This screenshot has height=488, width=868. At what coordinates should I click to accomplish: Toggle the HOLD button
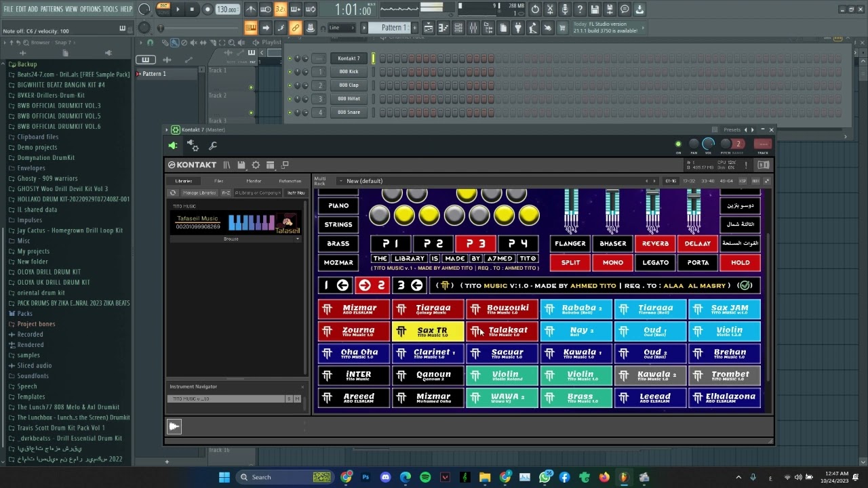(x=740, y=262)
